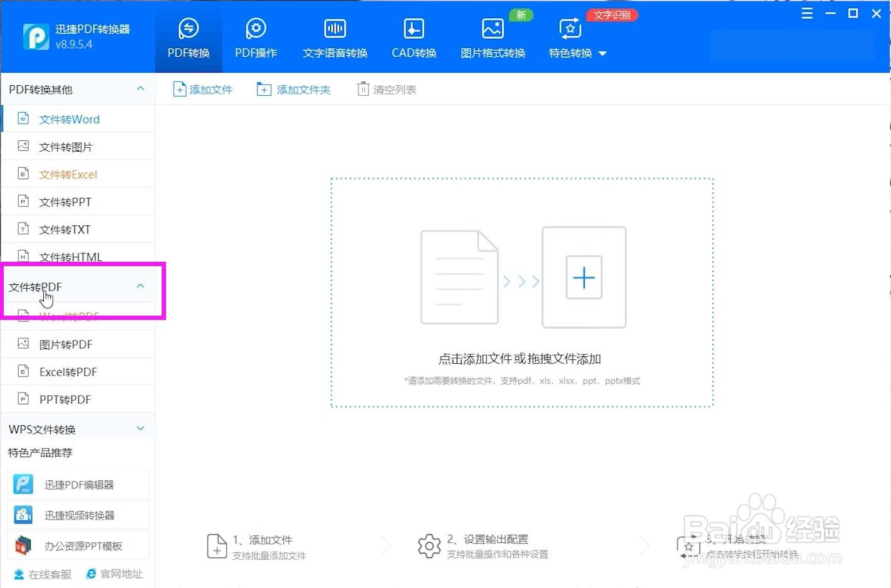This screenshot has height=588, width=891.
Task: Click the 图片格式转换 picture icon
Action: [492, 28]
